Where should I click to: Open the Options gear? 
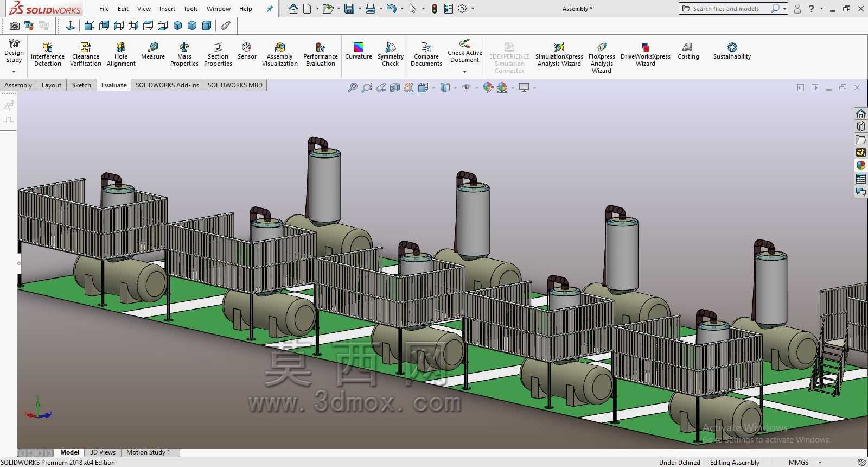point(462,9)
